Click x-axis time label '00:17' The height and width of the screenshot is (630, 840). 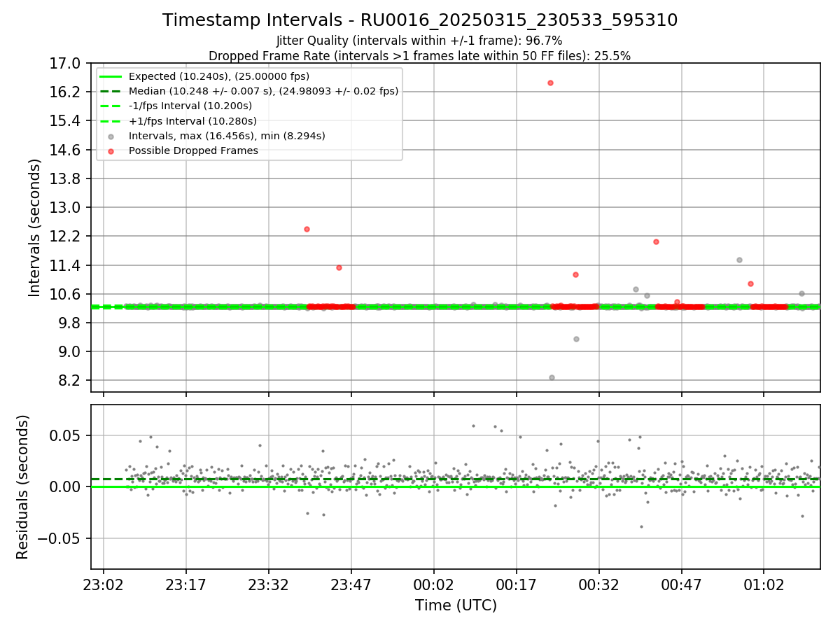pos(517,584)
